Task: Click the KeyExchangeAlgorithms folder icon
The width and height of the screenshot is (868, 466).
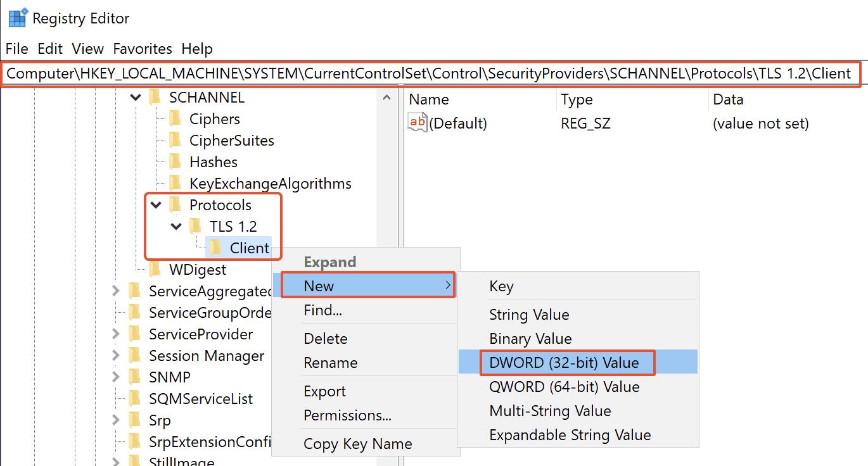Action: [x=176, y=184]
